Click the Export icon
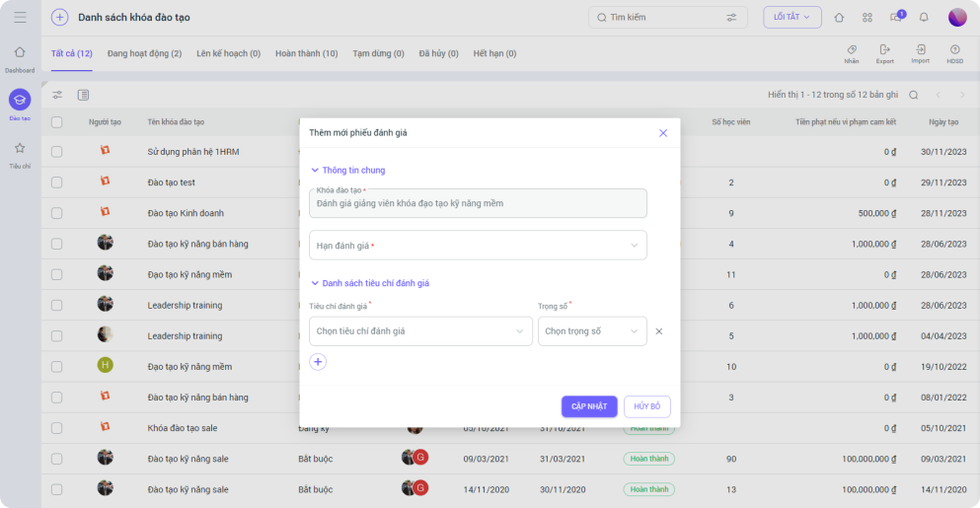Image resolution: width=980 pixels, height=508 pixels. point(884,49)
